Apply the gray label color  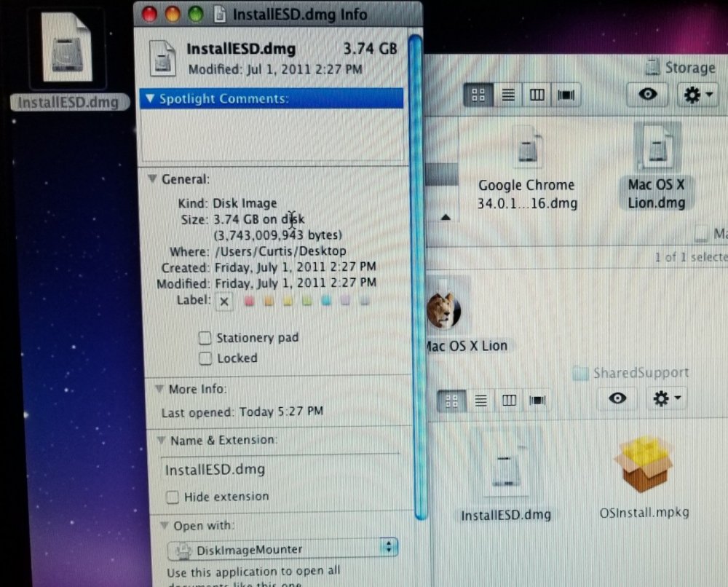(365, 301)
